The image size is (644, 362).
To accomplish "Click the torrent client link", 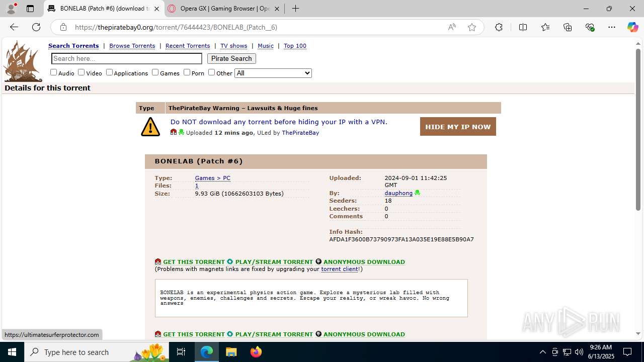I will point(340,269).
